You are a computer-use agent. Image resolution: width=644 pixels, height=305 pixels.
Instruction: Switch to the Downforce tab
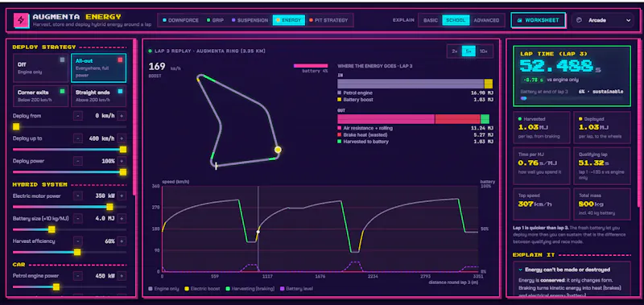click(180, 20)
